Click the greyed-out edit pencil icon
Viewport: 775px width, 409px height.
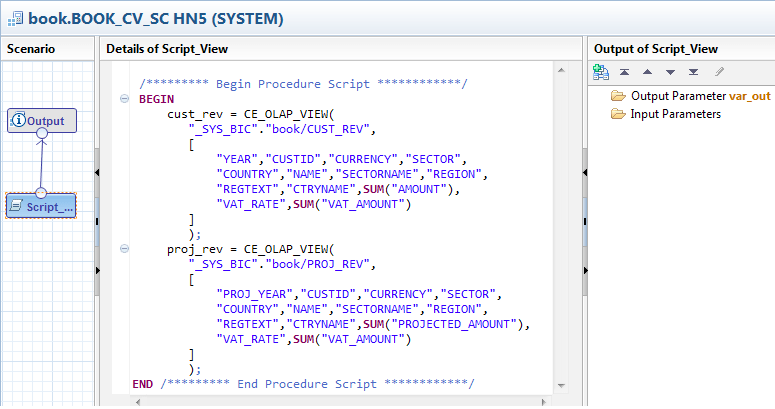(719, 72)
